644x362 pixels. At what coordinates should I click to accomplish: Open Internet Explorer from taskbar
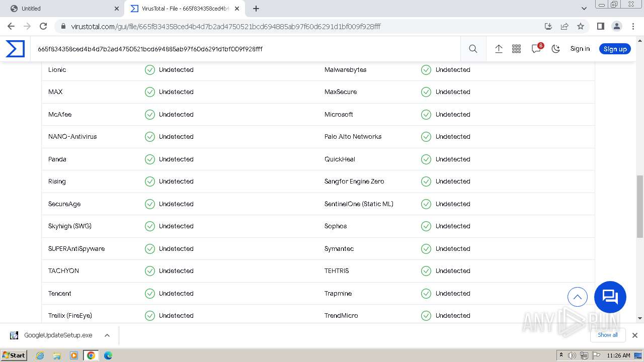[40, 355]
